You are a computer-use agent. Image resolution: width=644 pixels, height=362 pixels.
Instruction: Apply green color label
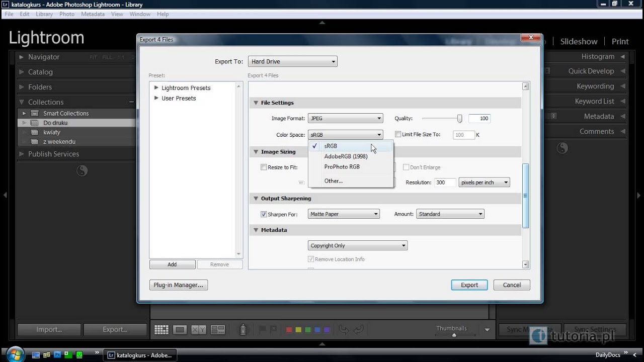[308, 330]
